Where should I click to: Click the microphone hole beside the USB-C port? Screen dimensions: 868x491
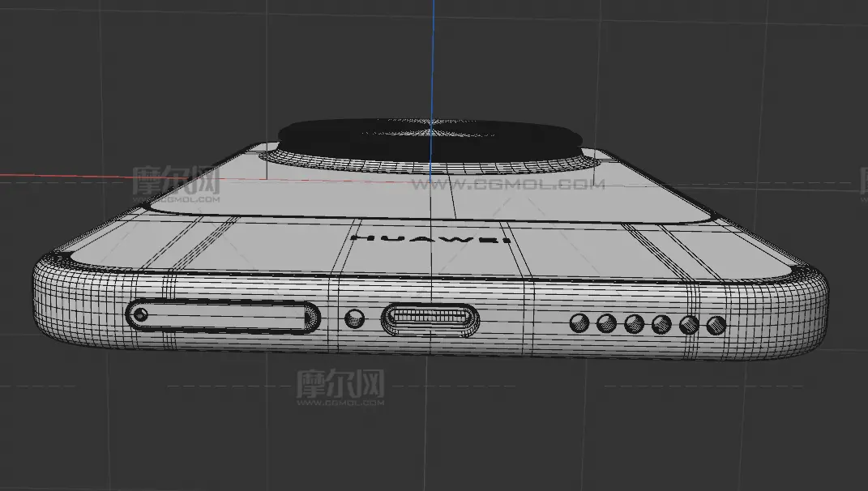[354, 319]
